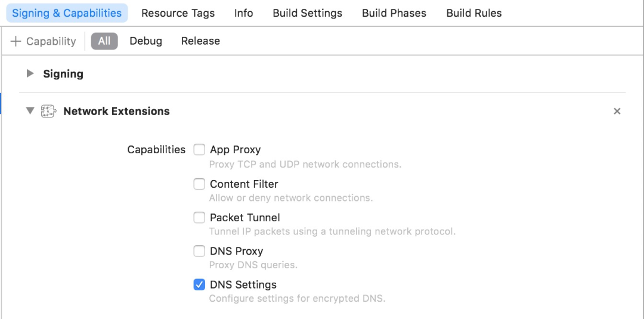Click the plus Capability button
Viewport: 644px width, 319px height.
pyautogui.click(x=44, y=41)
